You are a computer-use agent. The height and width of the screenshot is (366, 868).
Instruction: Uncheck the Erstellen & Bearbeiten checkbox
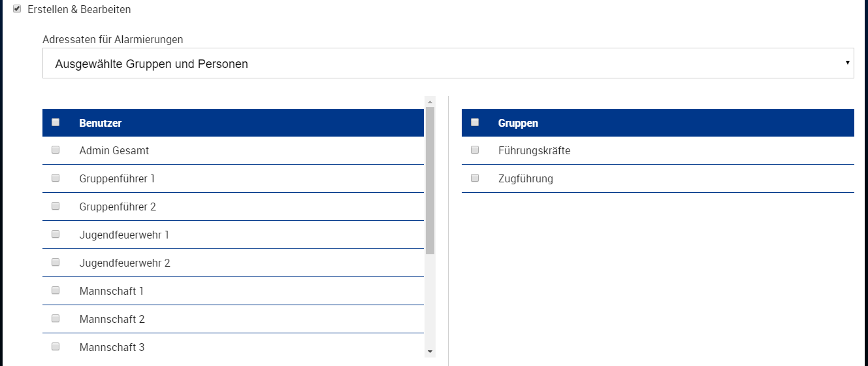pyautogui.click(x=17, y=9)
